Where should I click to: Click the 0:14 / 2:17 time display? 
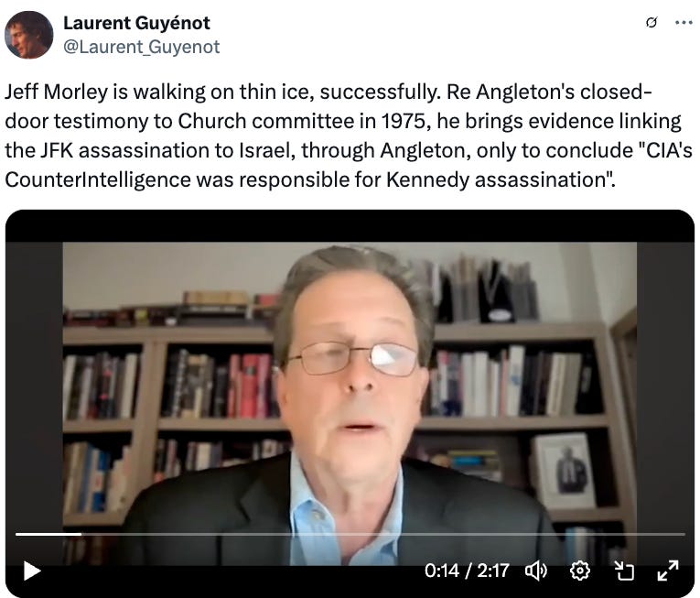(x=467, y=571)
